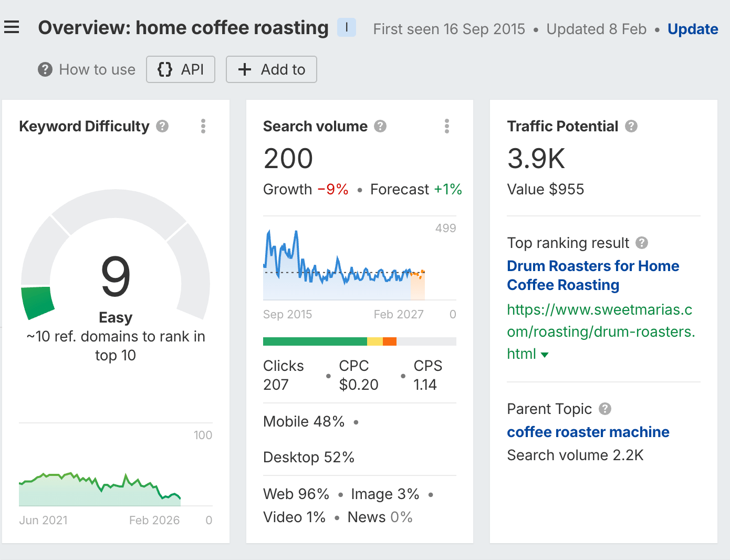The width and height of the screenshot is (730, 560).
Task: Click the Update link
Action: pyautogui.click(x=693, y=29)
